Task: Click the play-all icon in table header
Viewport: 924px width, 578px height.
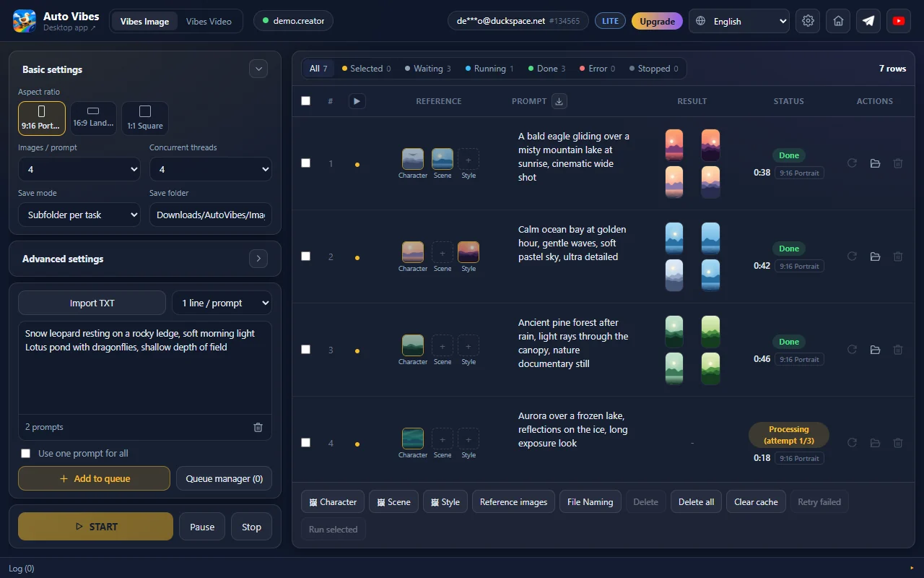Action: [x=357, y=101]
